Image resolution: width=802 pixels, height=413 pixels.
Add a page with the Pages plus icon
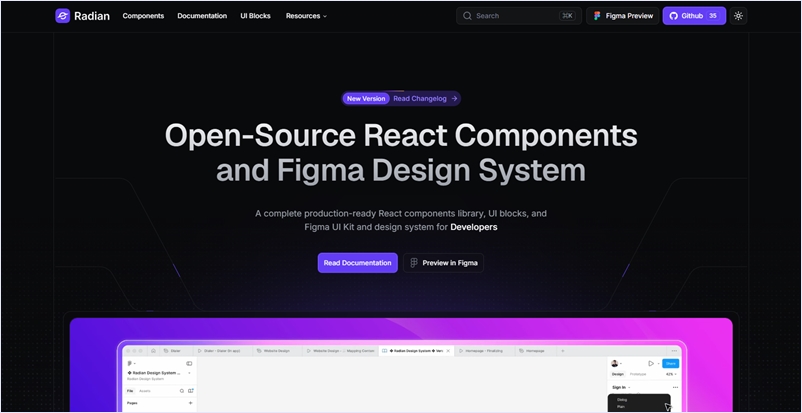point(190,403)
